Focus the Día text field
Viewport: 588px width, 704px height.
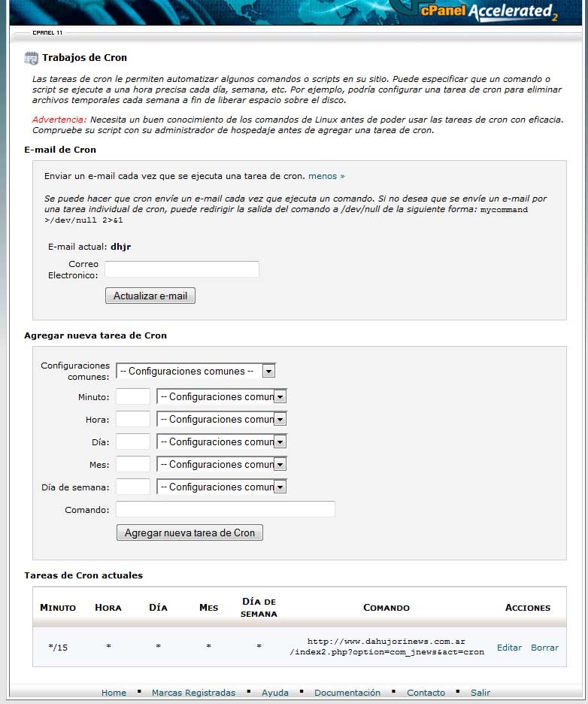tap(133, 442)
